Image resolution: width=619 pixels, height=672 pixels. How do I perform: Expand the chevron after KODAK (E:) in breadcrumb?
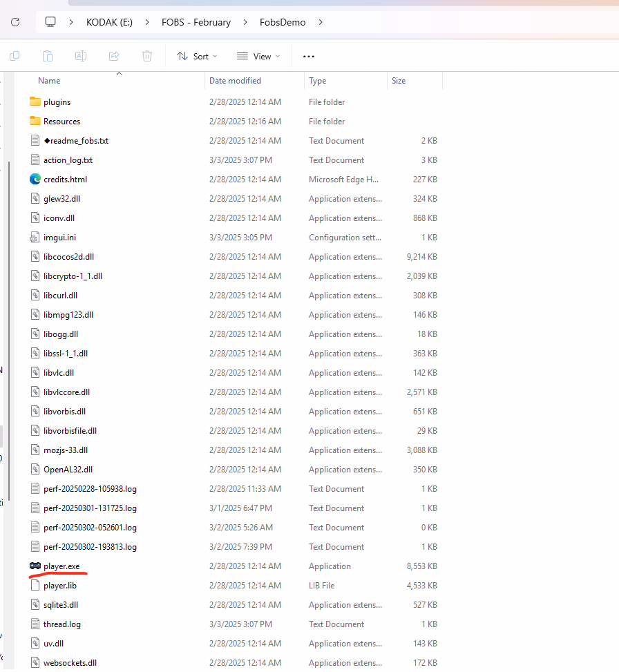[147, 22]
